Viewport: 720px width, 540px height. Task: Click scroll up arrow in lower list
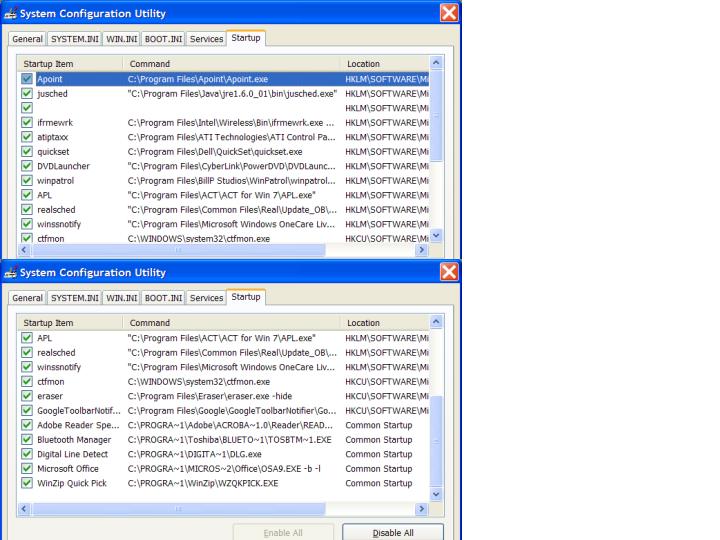pyautogui.click(x=436, y=321)
